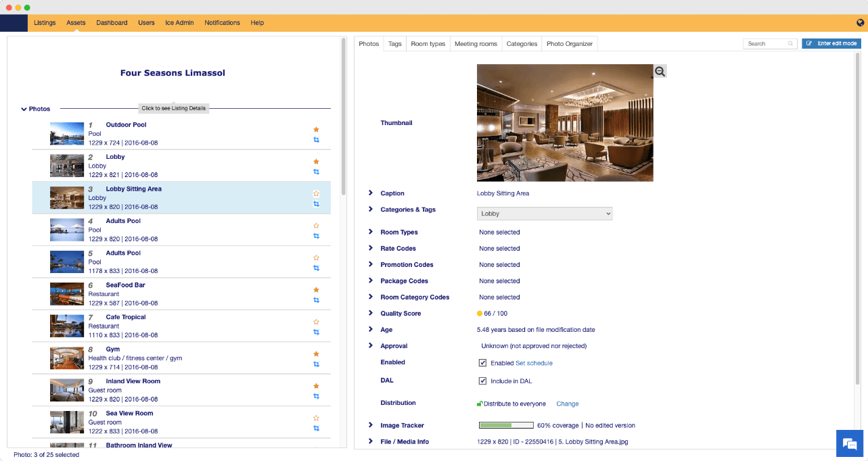The width and height of the screenshot is (868, 461).
Task: Open the Lobby category dropdown
Action: pos(545,214)
